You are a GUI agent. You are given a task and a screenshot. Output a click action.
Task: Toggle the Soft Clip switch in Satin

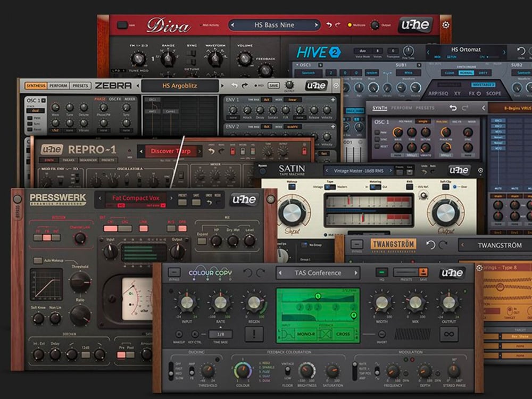tap(445, 187)
